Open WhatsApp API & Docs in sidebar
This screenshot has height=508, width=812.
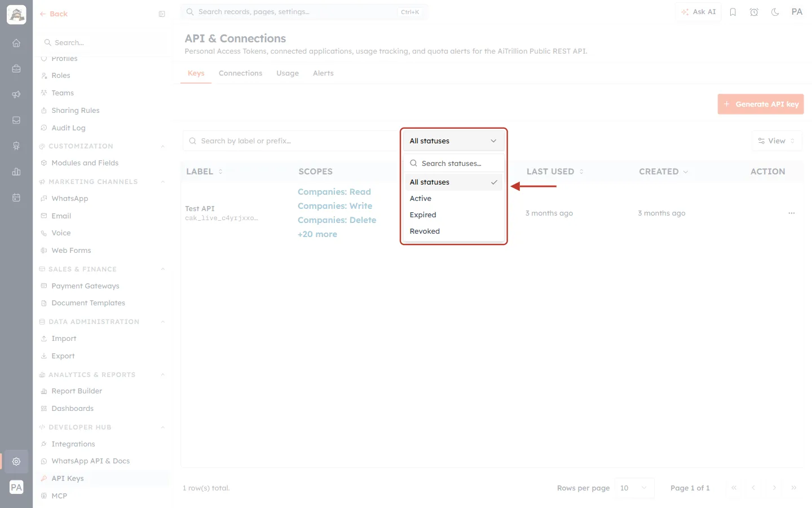point(90,461)
